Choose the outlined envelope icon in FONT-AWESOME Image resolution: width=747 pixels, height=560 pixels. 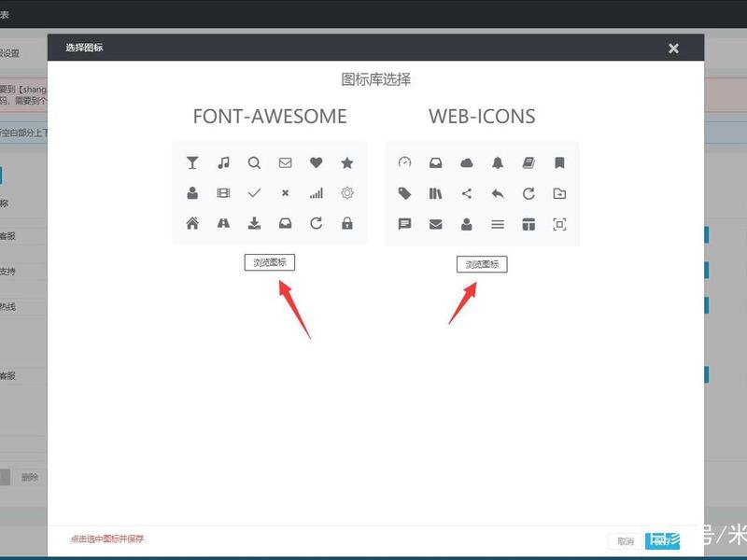286,162
